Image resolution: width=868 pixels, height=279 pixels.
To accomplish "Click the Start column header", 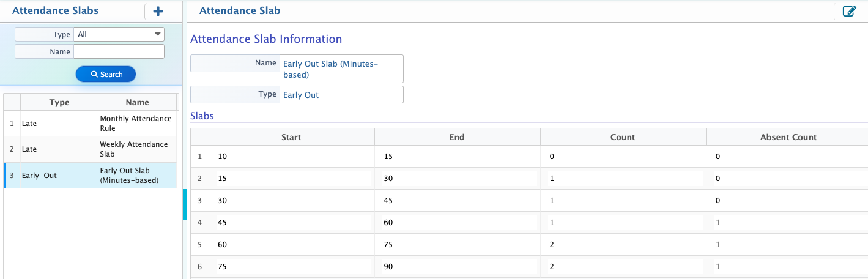I will pyautogui.click(x=291, y=137).
